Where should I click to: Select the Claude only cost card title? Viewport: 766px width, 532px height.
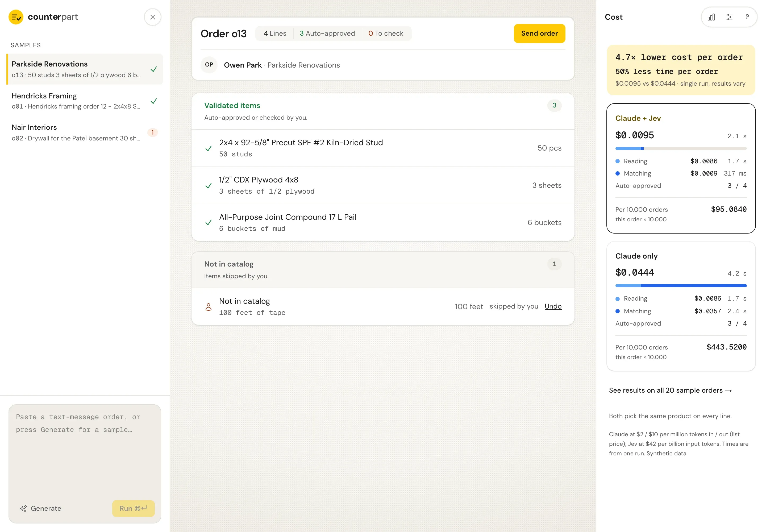636,256
